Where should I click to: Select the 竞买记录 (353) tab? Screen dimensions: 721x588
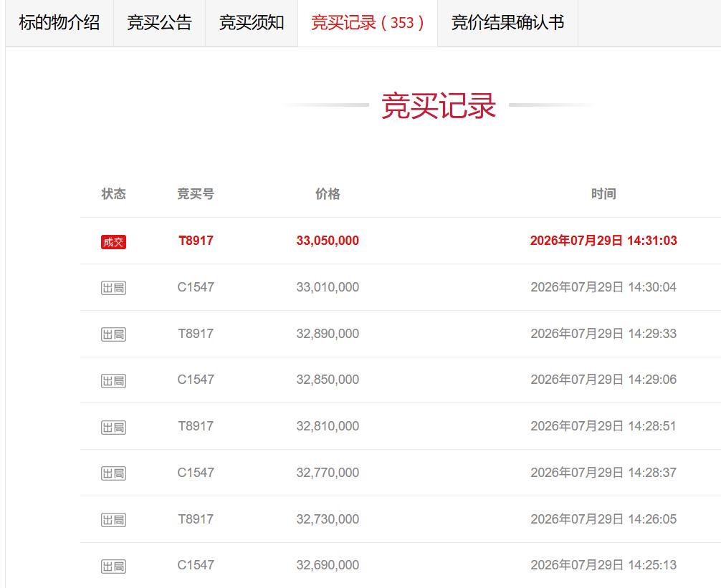click(x=368, y=23)
